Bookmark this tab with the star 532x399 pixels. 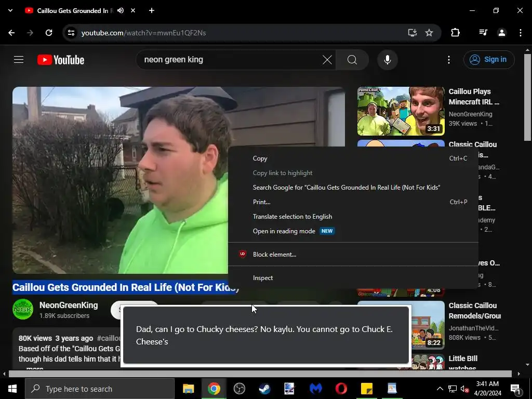tap(429, 33)
